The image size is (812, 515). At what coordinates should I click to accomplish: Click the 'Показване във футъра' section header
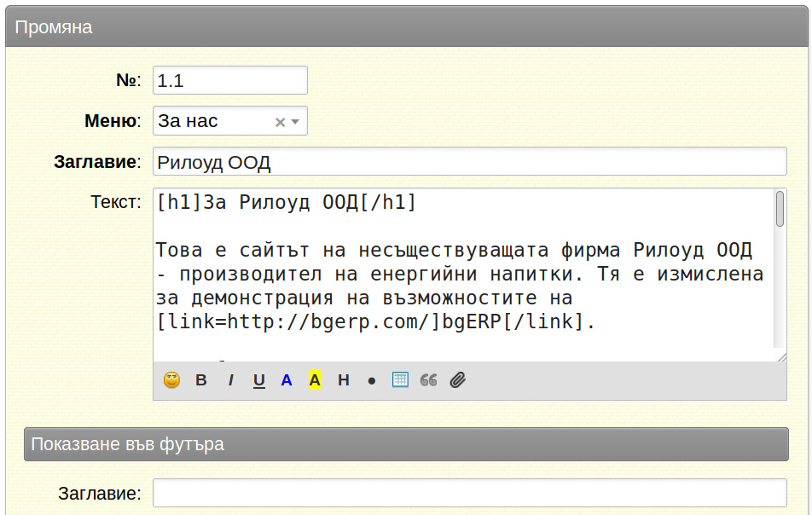click(x=407, y=444)
